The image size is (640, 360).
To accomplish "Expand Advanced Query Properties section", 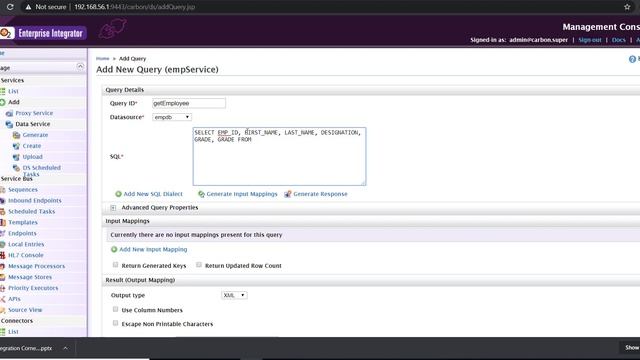I will (x=113, y=208).
